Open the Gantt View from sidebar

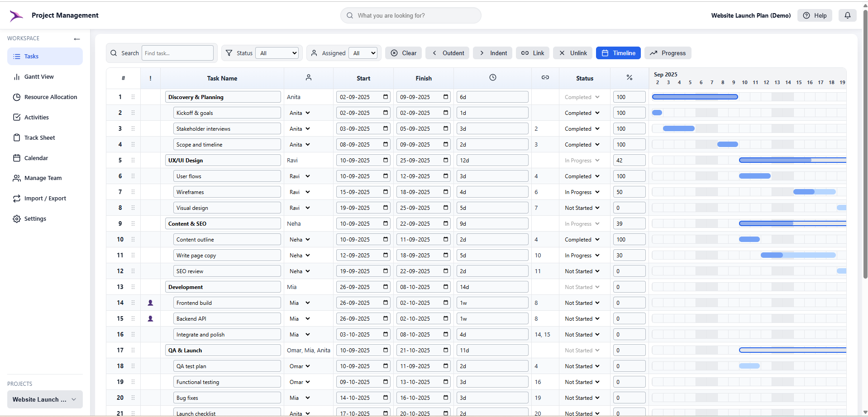(x=39, y=76)
